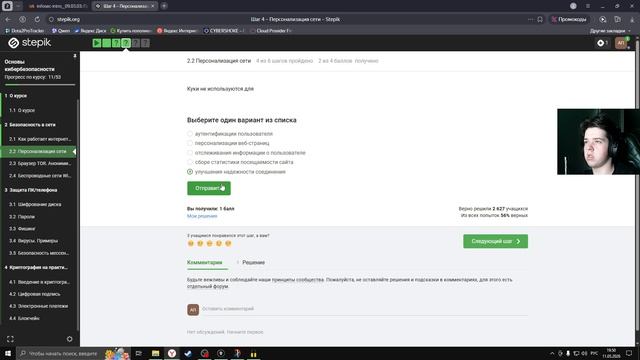The image size is (640, 360).
Task: Open Steam from the taskbar
Action: [x=188, y=353]
